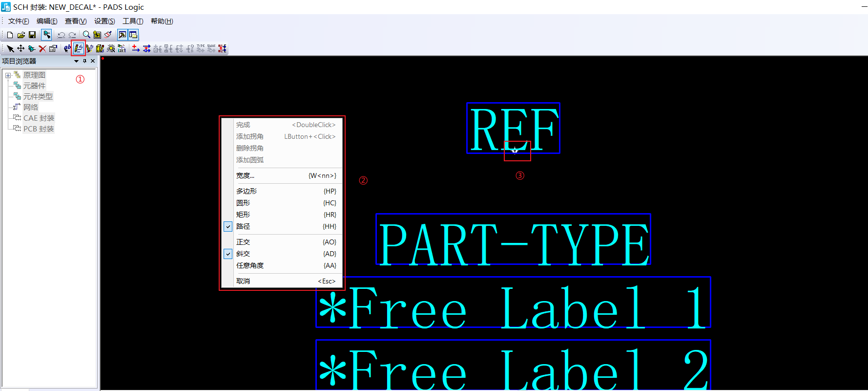Click the PART-TYPE label on canvas
This screenshot has height=391, width=868.
[513, 239]
